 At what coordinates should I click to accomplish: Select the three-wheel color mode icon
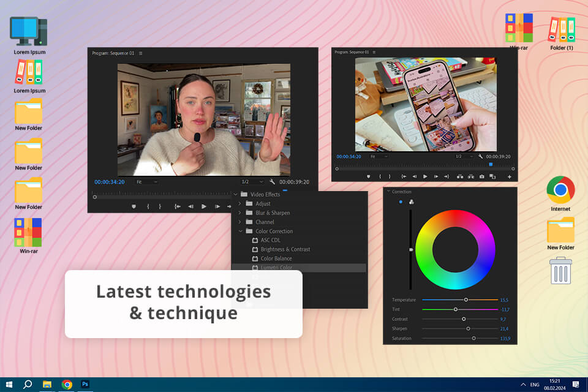412,202
